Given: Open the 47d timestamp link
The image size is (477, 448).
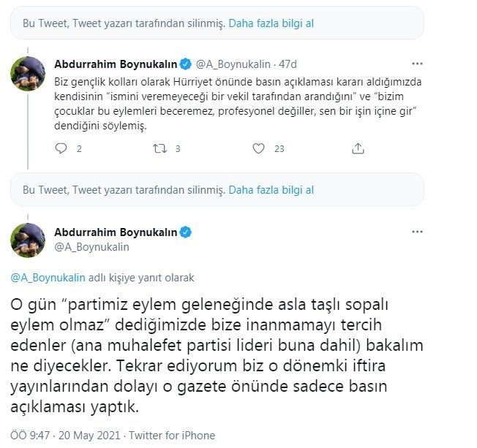Looking at the screenshot, I should [x=288, y=64].
